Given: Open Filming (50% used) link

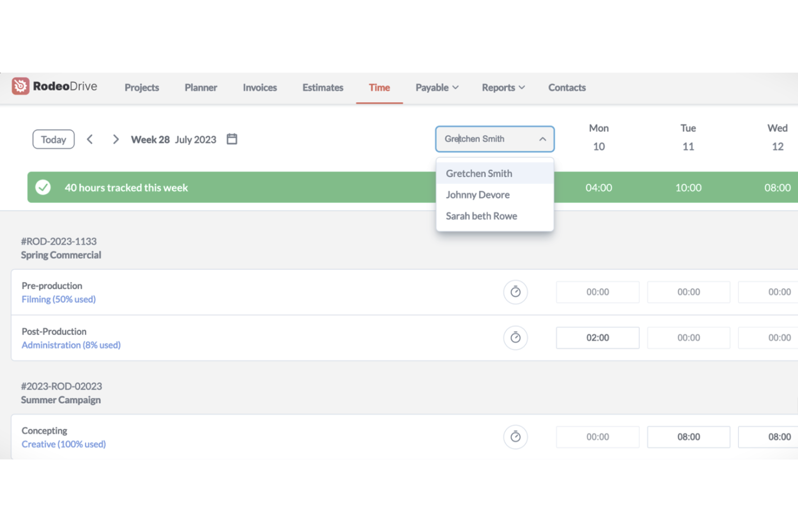Looking at the screenshot, I should coord(59,299).
